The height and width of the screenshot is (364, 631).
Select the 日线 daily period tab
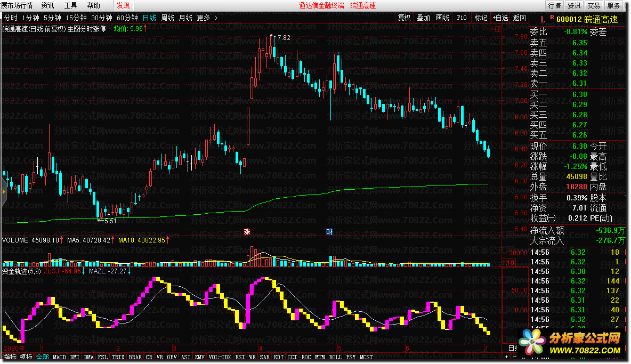(x=149, y=18)
